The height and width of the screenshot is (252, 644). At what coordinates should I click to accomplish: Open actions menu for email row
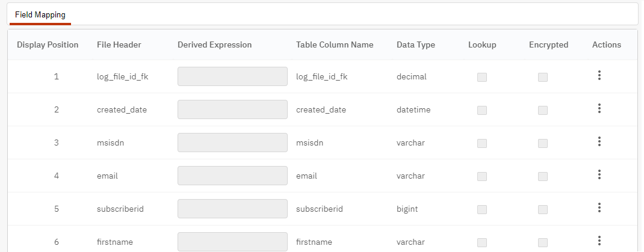click(x=599, y=174)
